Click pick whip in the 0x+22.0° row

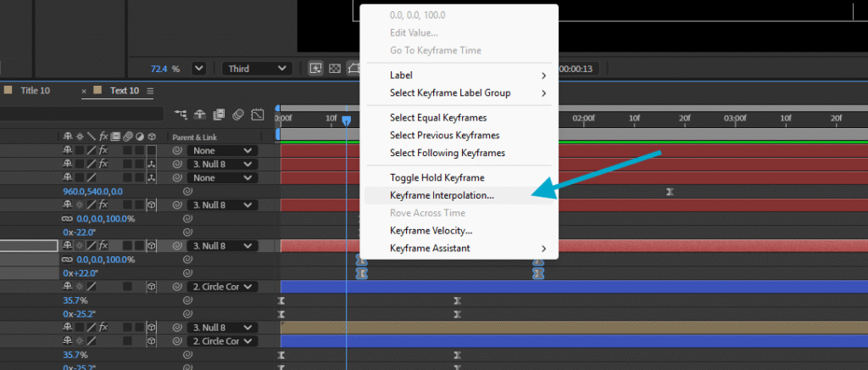click(187, 273)
